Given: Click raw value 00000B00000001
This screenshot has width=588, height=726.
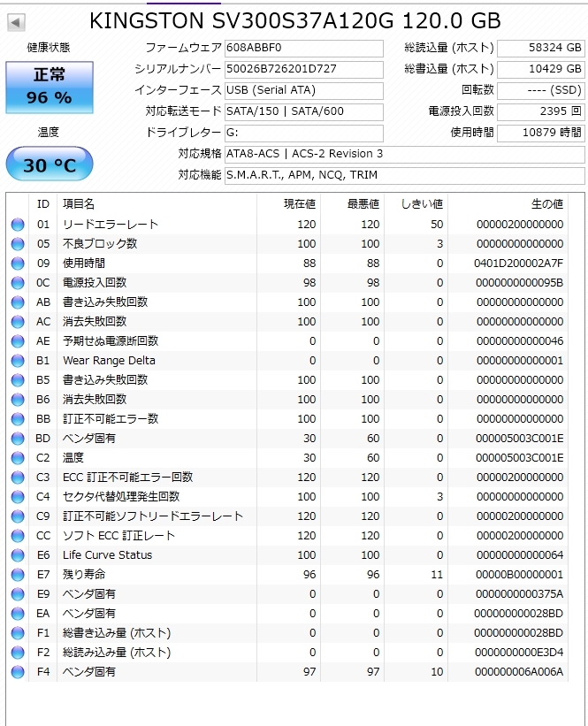Looking at the screenshot, I should (520, 575).
